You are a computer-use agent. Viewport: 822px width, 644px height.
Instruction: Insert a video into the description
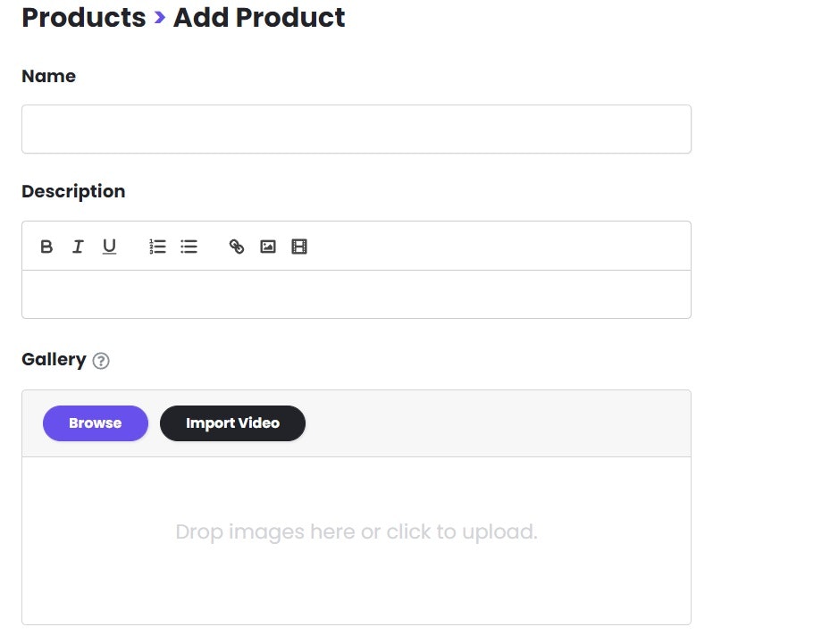[299, 247]
